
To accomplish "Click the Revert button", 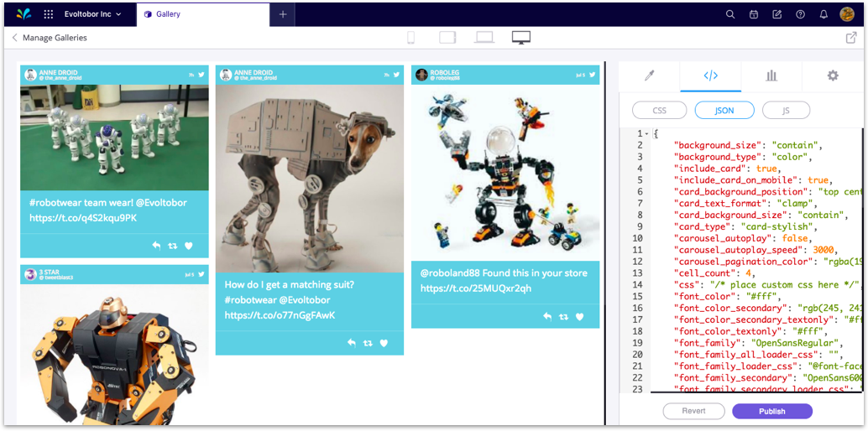I will tap(693, 411).
